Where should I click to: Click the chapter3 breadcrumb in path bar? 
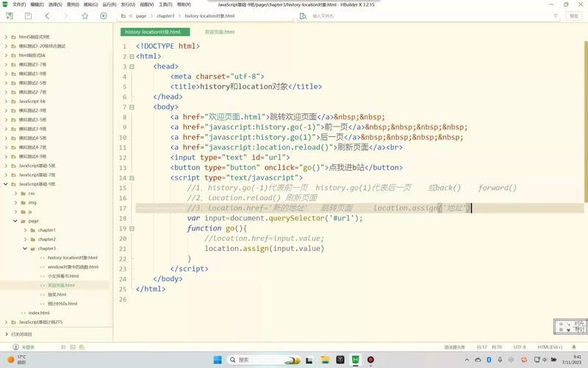pyautogui.click(x=164, y=15)
